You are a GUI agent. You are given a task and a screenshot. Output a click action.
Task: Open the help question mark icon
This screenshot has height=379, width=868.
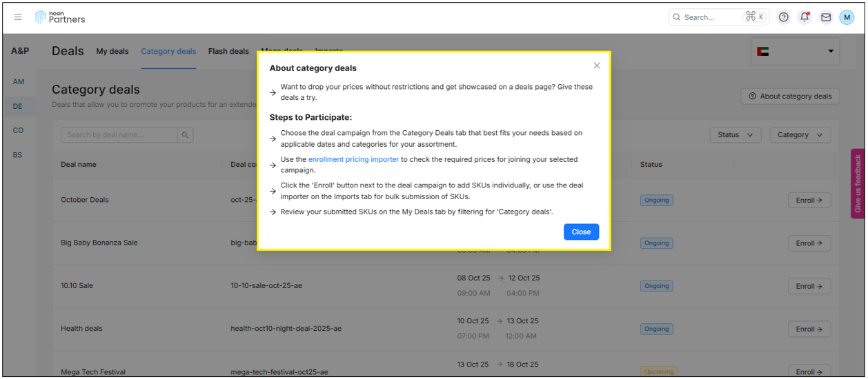point(783,17)
